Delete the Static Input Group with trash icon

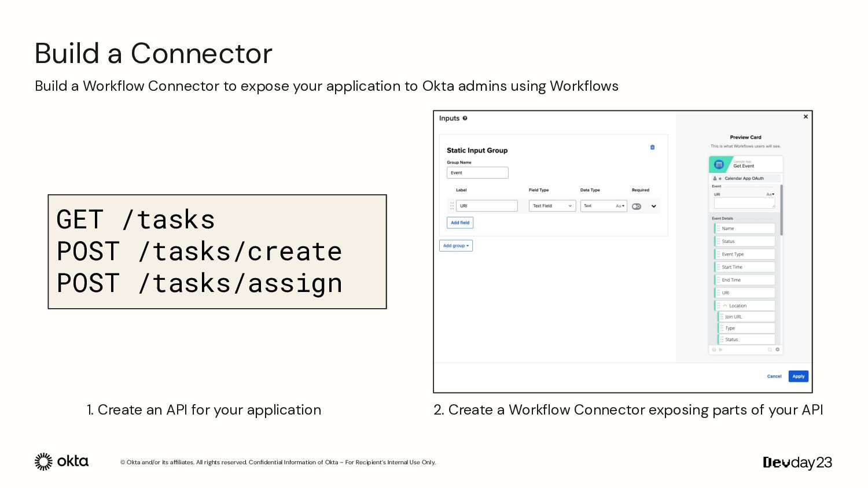(652, 147)
